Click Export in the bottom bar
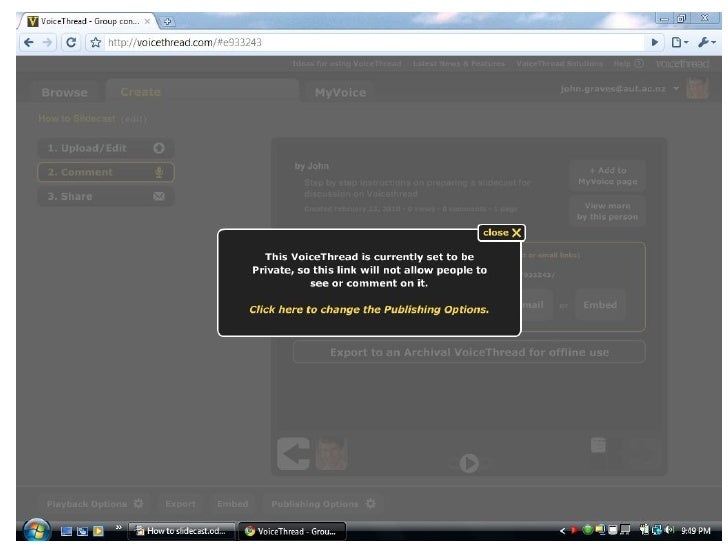The image size is (728, 546). click(180, 504)
